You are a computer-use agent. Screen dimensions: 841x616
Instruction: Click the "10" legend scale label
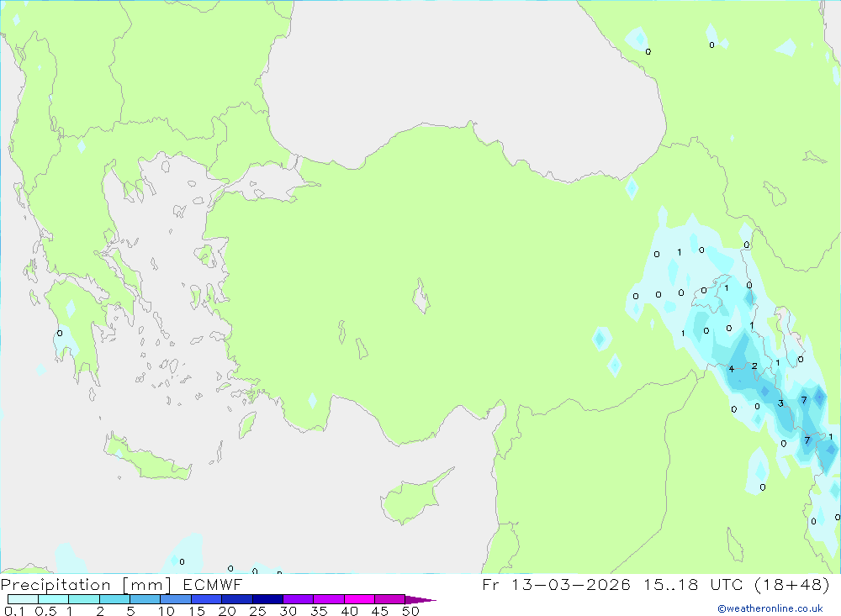tap(167, 611)
